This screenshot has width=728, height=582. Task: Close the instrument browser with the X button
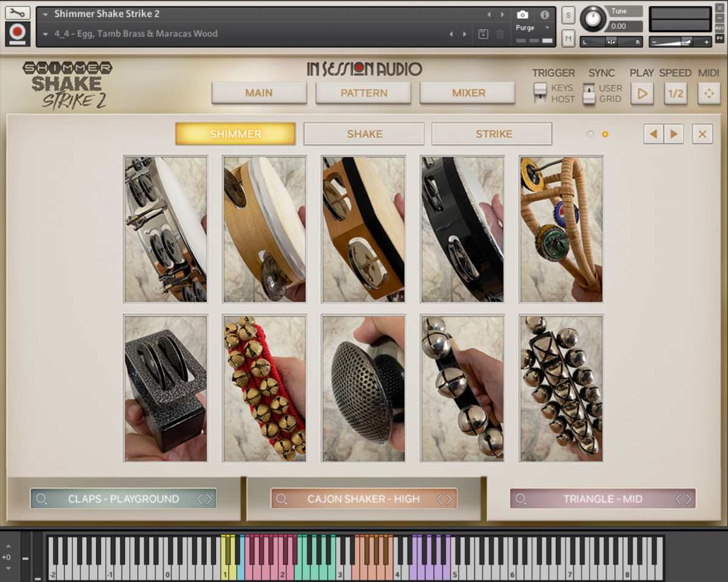[x=702, y=134]
